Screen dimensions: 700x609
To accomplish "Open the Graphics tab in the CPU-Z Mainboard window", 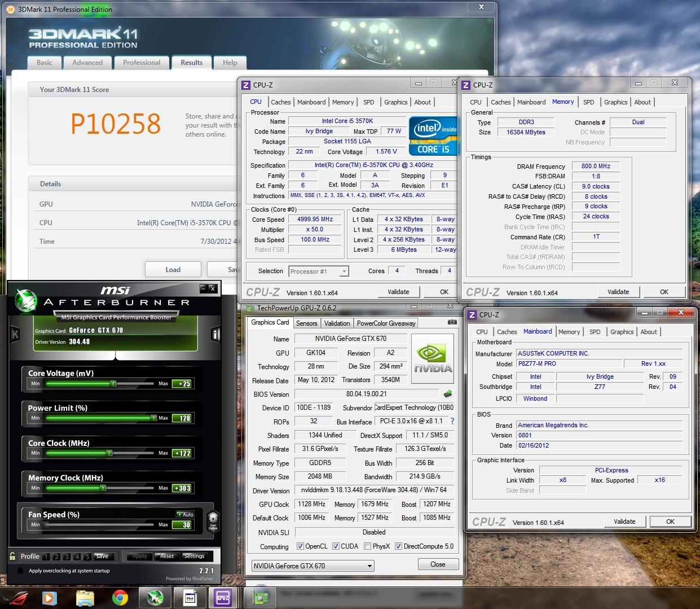I will pos(622,332).
